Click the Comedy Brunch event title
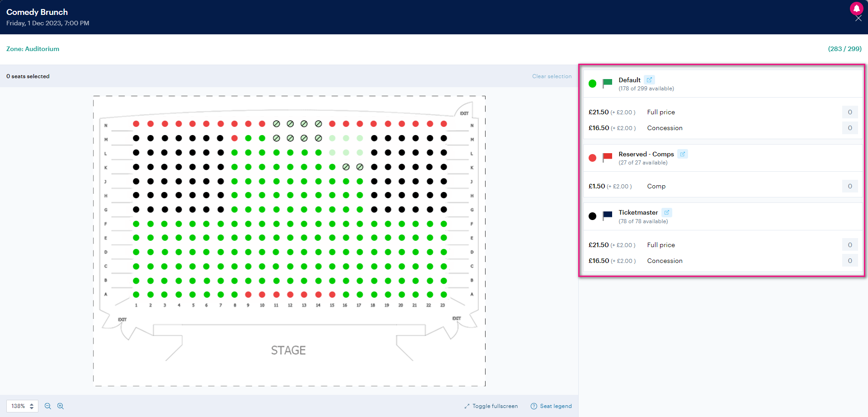The image size is (868, 417). pyautogui.click(x=37, y=12)
